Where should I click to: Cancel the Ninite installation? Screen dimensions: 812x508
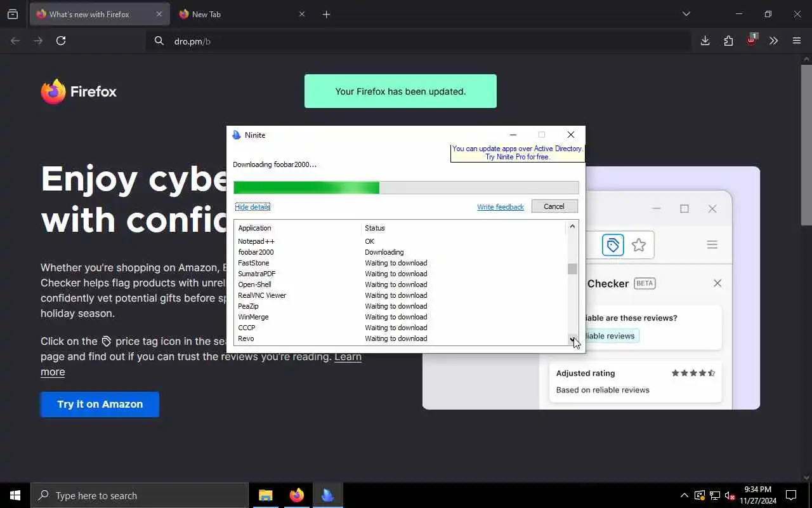pos(554,206)
